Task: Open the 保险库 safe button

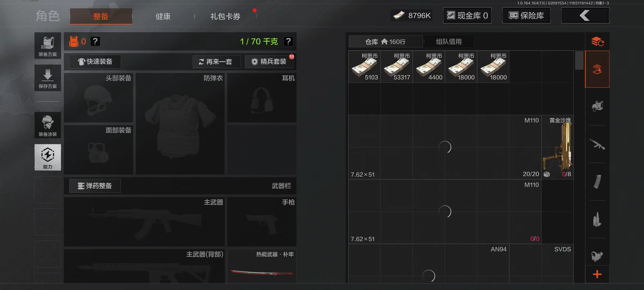Action: coord(526,16)
